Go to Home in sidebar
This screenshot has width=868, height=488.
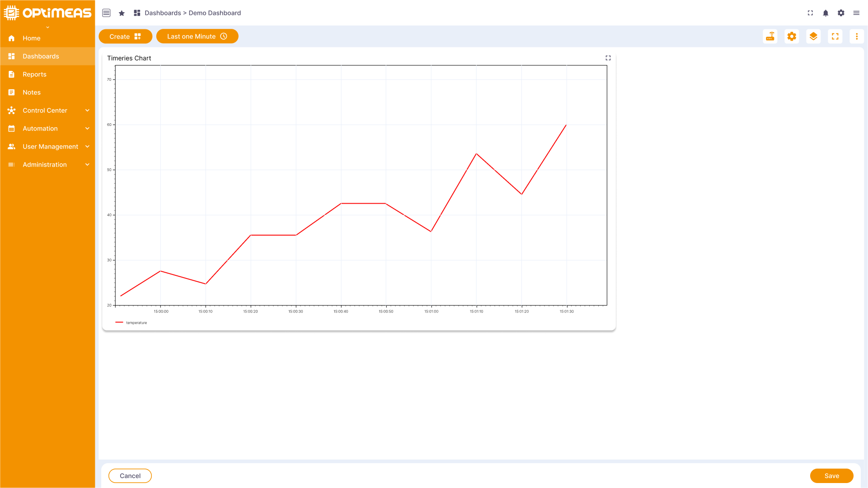coord(47,38)
